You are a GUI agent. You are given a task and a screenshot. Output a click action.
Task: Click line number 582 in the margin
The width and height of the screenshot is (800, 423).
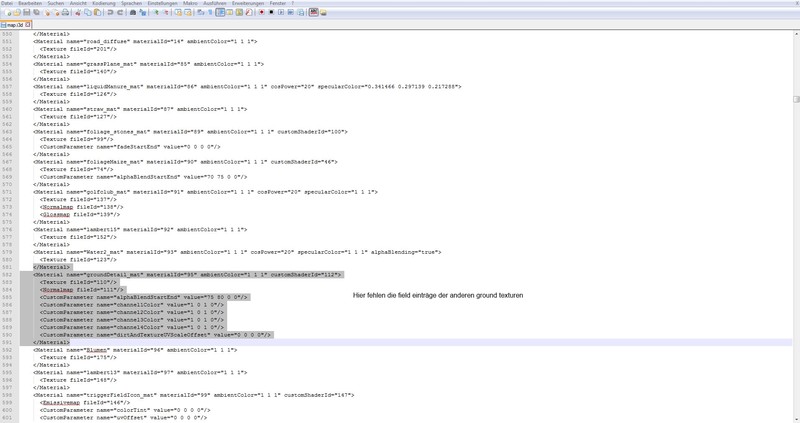7,275
